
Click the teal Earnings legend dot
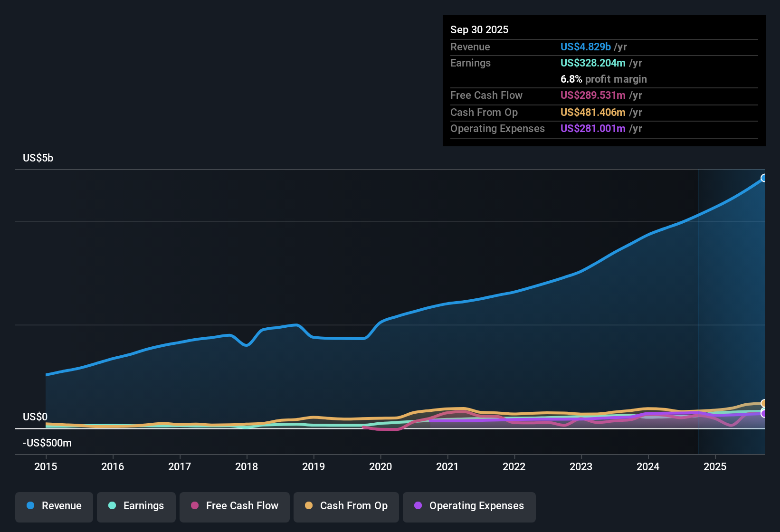click(x=112, y=506)
